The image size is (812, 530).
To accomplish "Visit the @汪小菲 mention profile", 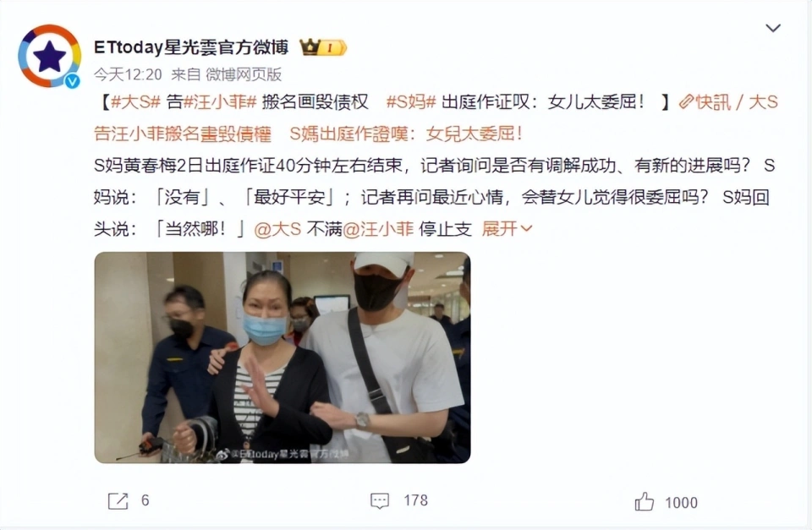I will pyautogui.click(x=378, y=229).
